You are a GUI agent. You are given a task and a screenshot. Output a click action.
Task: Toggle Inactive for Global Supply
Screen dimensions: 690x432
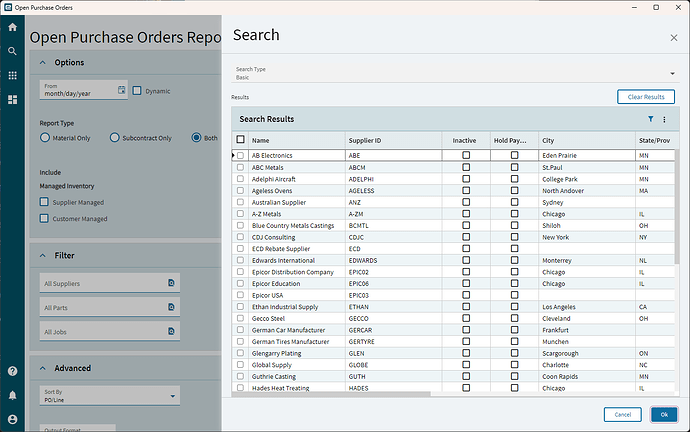(466, 365)
